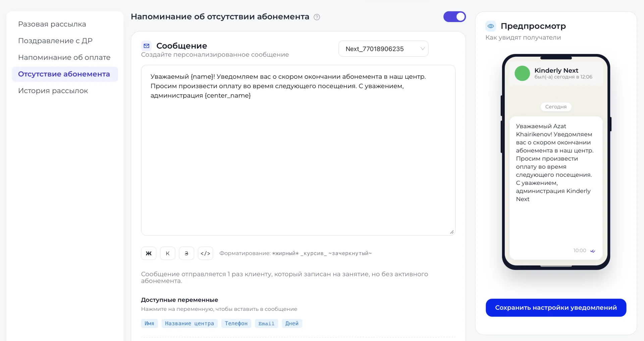This screenshot has height=341, width=644.
Task: Apply strikethrough with the З button
Action: click(186, 253)
